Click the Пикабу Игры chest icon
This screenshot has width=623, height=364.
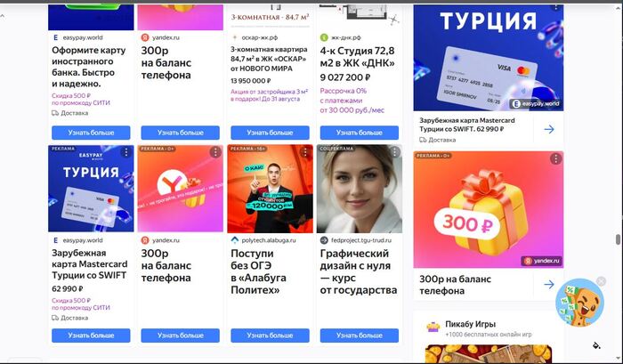pos(433,327)
